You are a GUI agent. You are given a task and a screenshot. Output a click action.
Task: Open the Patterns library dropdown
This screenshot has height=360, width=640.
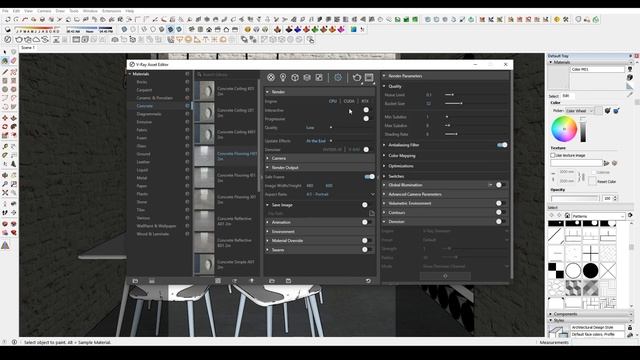pyautogui.click(x=598, y=216)
